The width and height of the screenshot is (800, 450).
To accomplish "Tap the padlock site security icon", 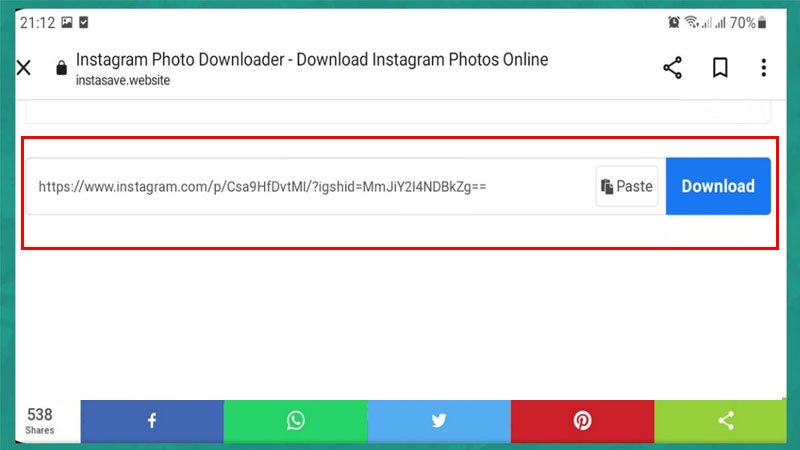I will tap(61, 67).
